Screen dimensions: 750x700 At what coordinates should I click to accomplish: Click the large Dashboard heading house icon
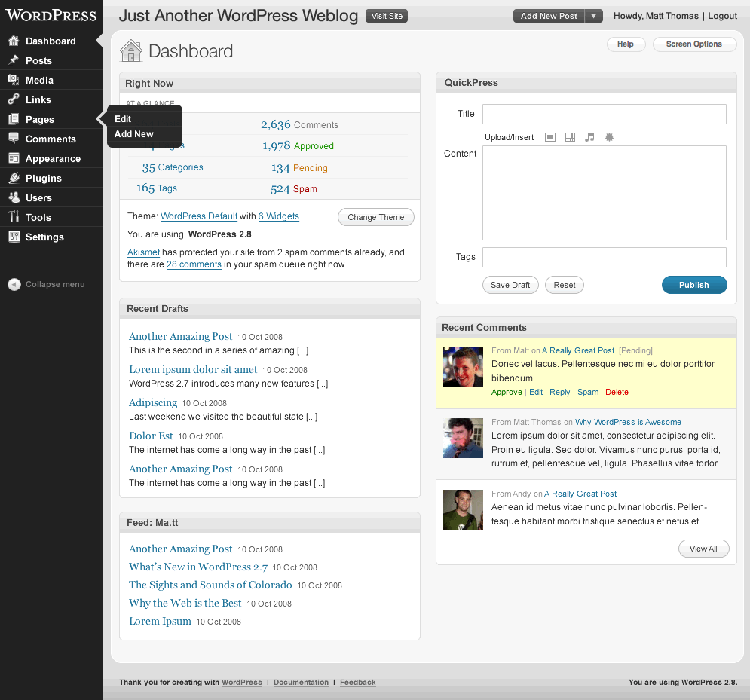pyautogui.click(x=131, y=50)
